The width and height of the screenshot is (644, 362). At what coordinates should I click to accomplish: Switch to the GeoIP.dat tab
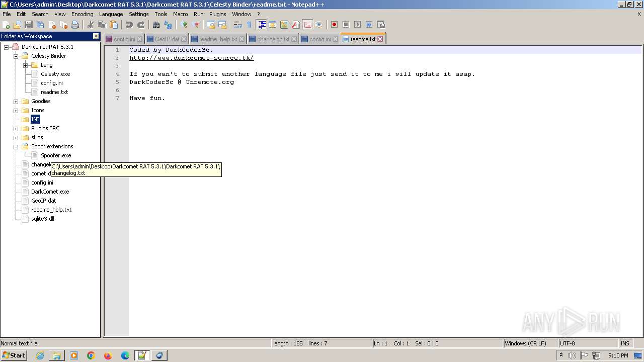(167, 39)
